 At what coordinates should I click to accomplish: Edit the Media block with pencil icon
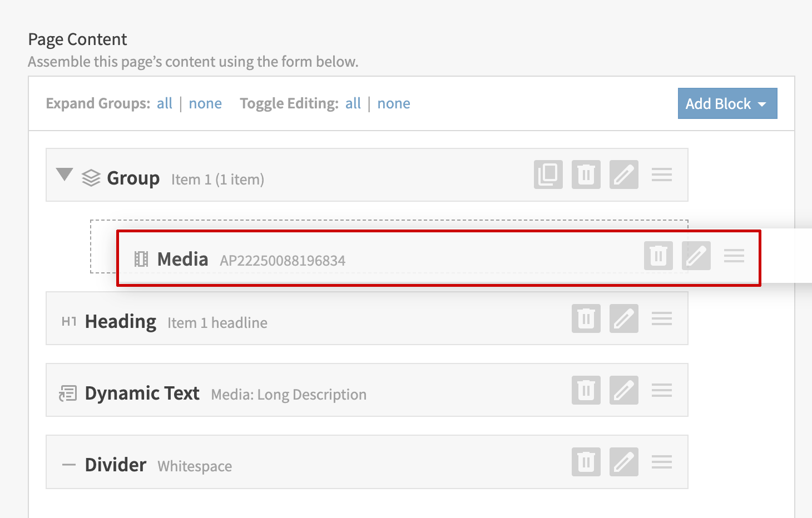[696, 256]
